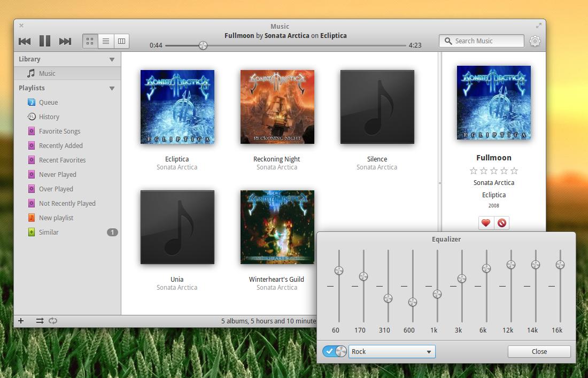The height and width of the screenshot is (378, 588).
Task: Click the 170 Hz equalizer slider
Action: pyautogui.click(x=363, y=276)
